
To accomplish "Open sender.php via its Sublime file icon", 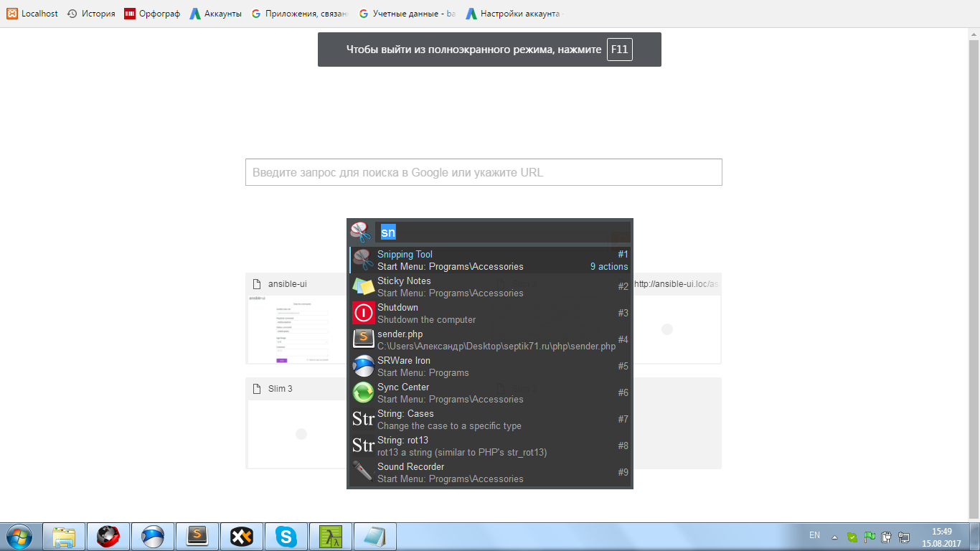I will click(364, 339).
